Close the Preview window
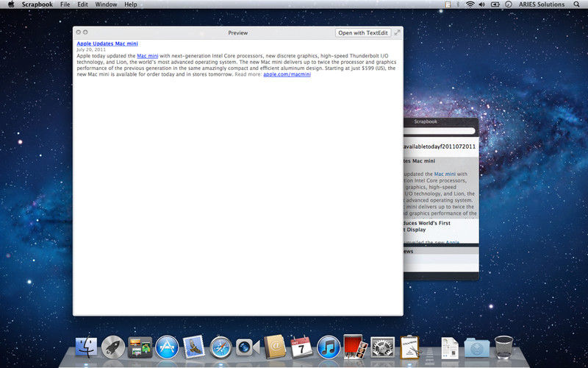Image resolution: width=588 pixels, height=368 pixels. click(79, 32)
